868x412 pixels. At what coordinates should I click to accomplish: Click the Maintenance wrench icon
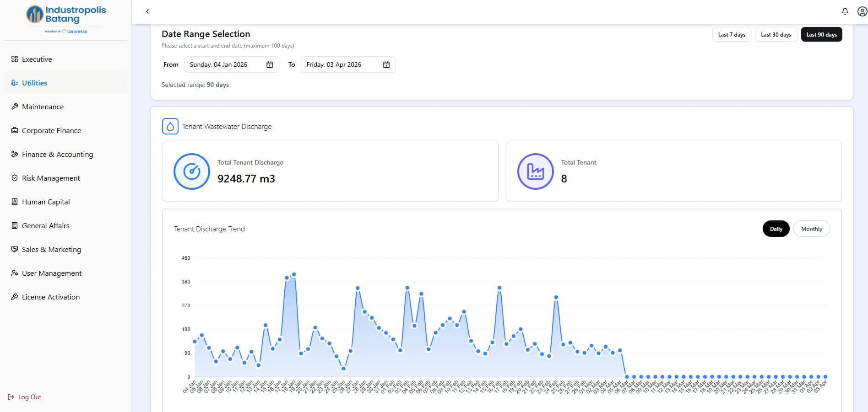(x=15, y=107)
